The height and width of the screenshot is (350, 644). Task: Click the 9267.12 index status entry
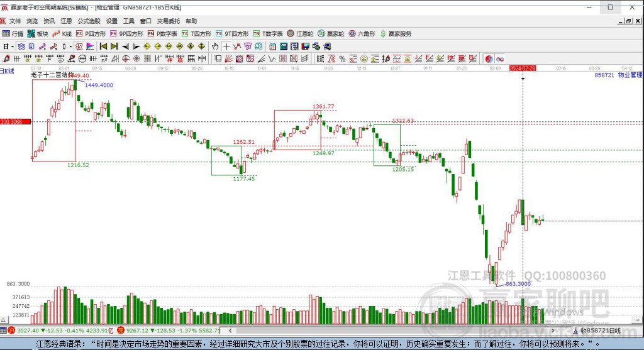click(169, 331)
